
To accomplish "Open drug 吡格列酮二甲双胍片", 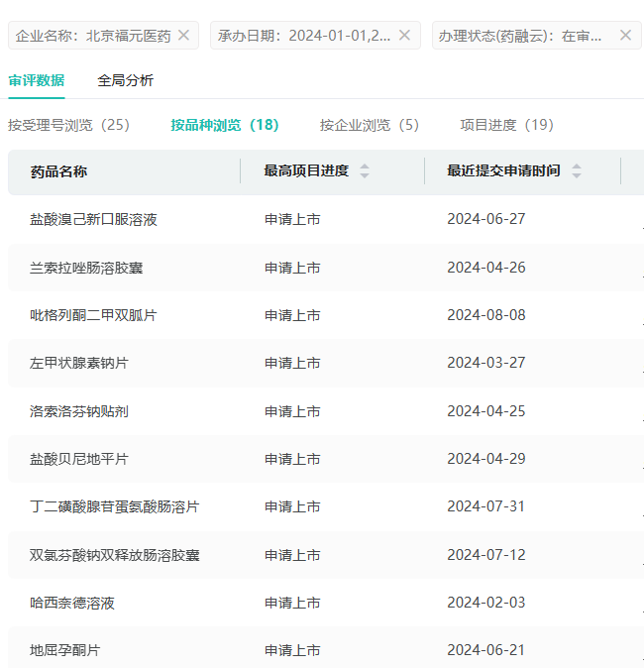I will pos(93,315).
